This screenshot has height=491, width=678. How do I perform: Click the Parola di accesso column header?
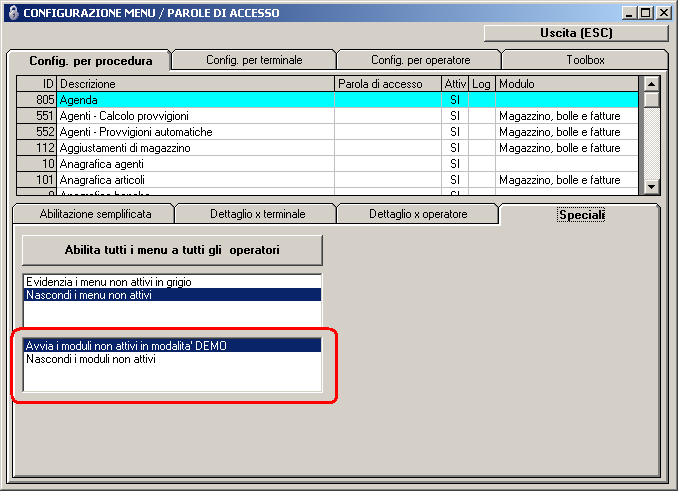point(388,84)
